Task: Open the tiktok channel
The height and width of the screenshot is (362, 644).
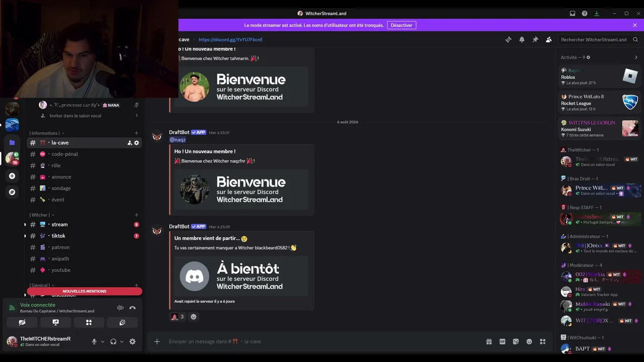Action: [x=84, y=236]
